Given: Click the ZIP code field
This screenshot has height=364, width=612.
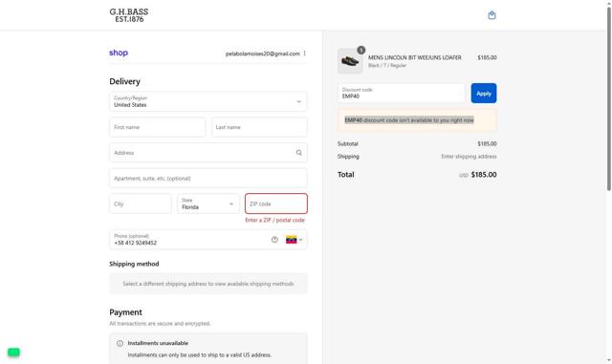Looking at the screenshot, I should (x=276, y=203).
